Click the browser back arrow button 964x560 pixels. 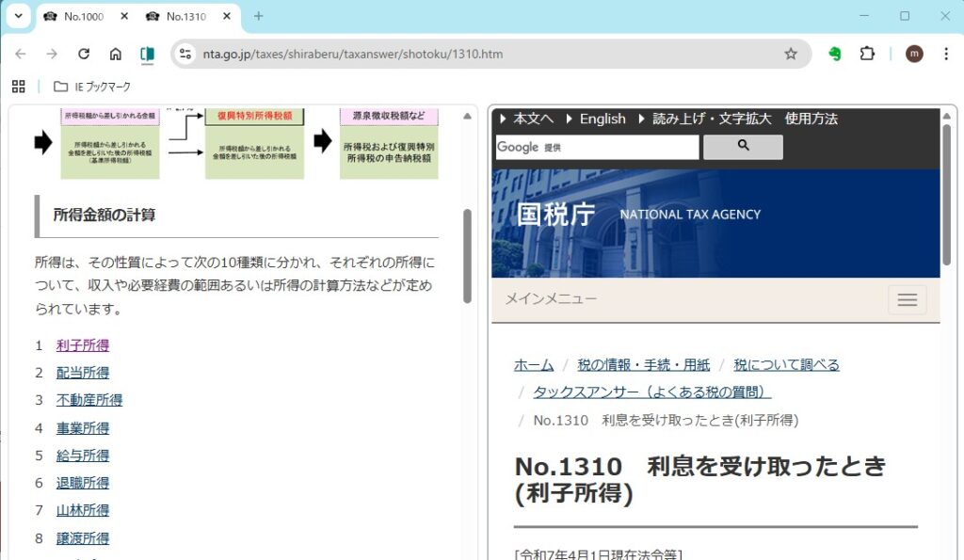click(21, 54)
